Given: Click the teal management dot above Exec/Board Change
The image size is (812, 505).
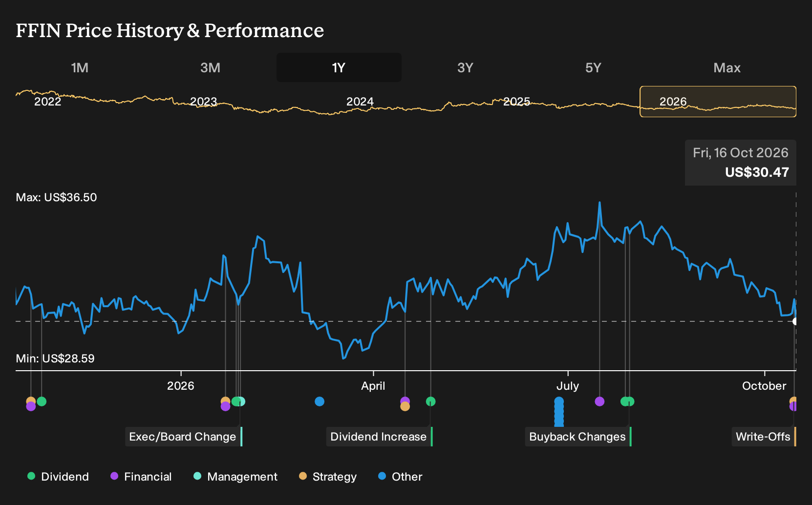Looking at the screenshot, I should tap(241, 401).
